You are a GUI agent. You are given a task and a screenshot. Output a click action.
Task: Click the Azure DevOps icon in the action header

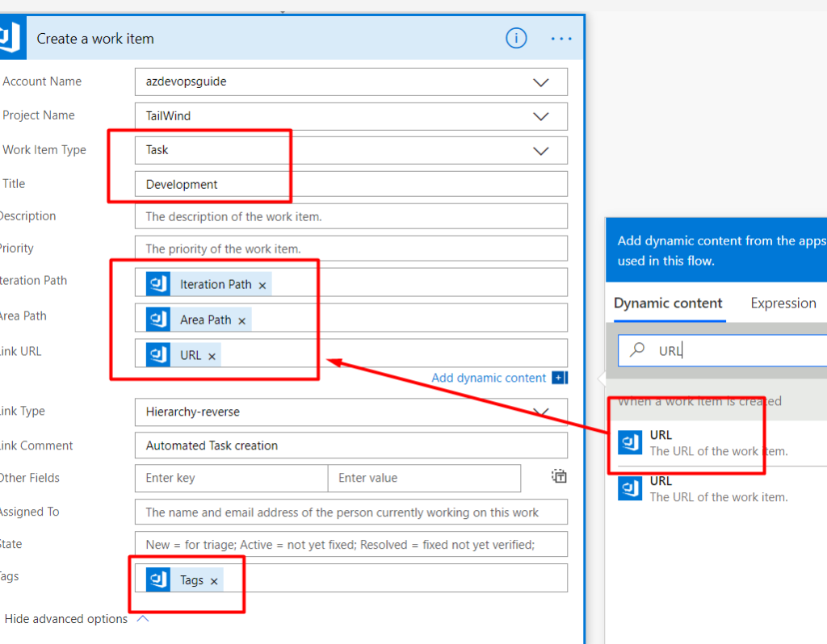(12, 37)
